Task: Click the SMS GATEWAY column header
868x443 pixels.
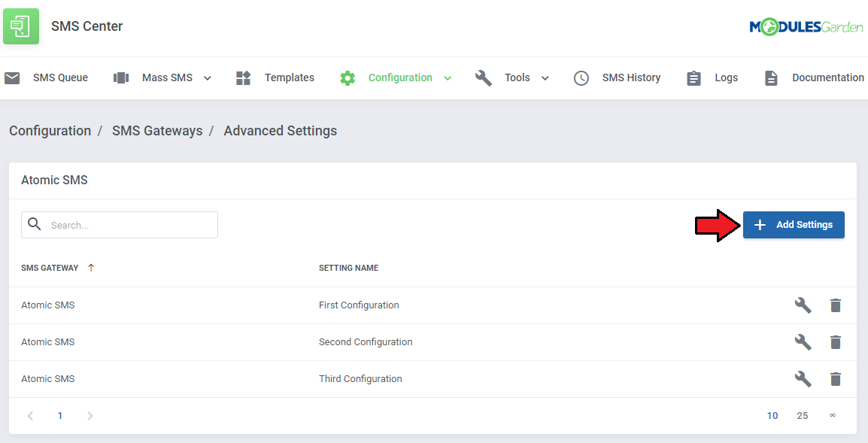Action: pos(50,268)
